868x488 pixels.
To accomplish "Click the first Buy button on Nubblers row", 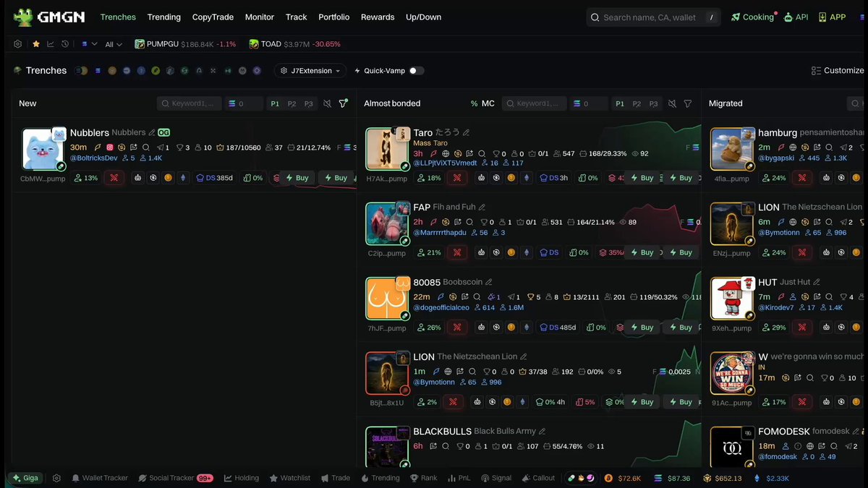I will click(x=297, y=178).
